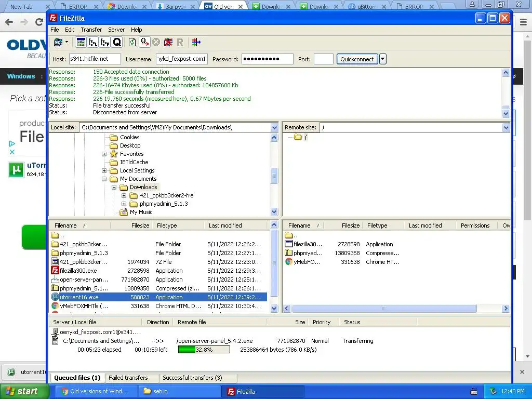The image size is (532, 399).
Task: Select 421_ppkbb3cker 7Z file icon
Action: click(x=55, y=262)
